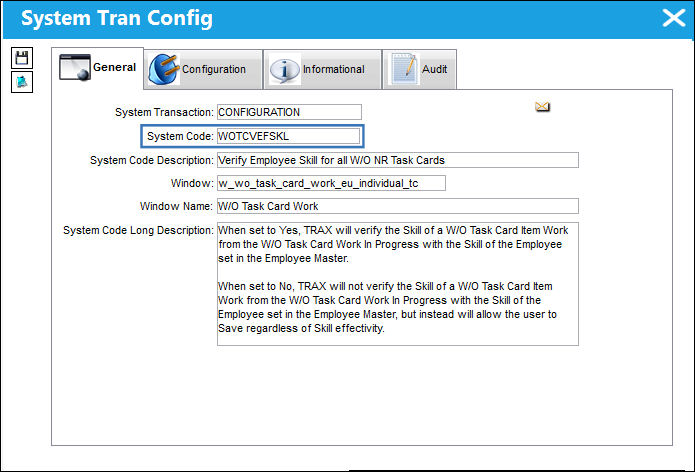
Task: Click the envelope notes icon
Action: pos(542,107)
